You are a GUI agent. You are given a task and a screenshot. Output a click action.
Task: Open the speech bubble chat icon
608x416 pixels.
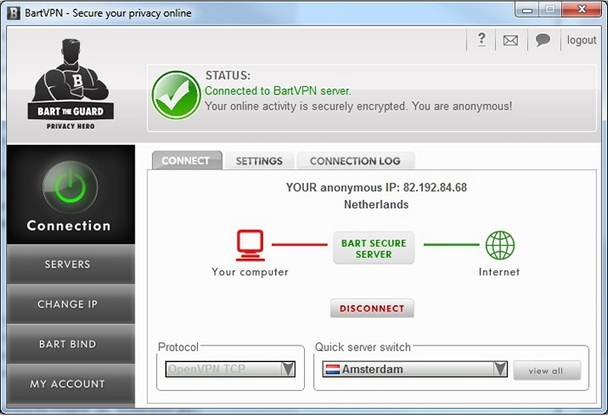[542, 40]
